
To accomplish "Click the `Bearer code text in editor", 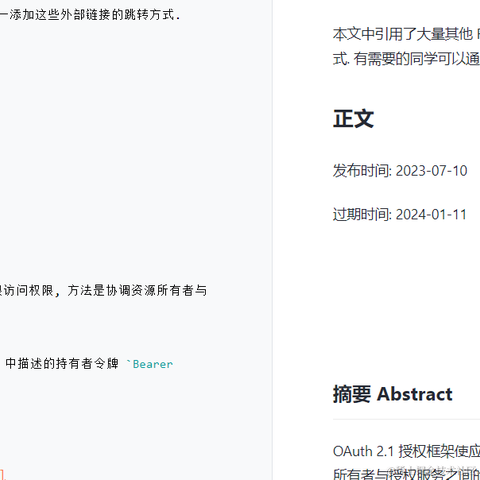I will (150, 364).
